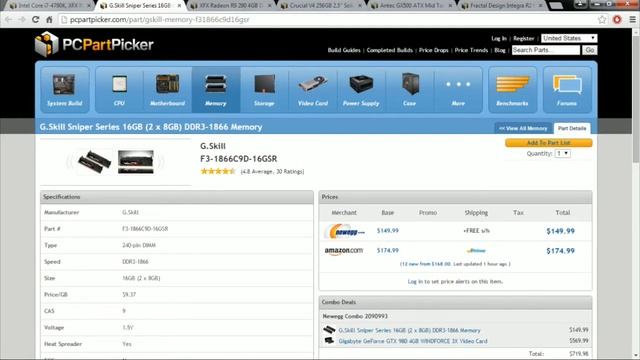The height and width of the screenshot is (360, 640).
Task: Close the G.Skill Sniper Series tab
Action: [179, 6]
